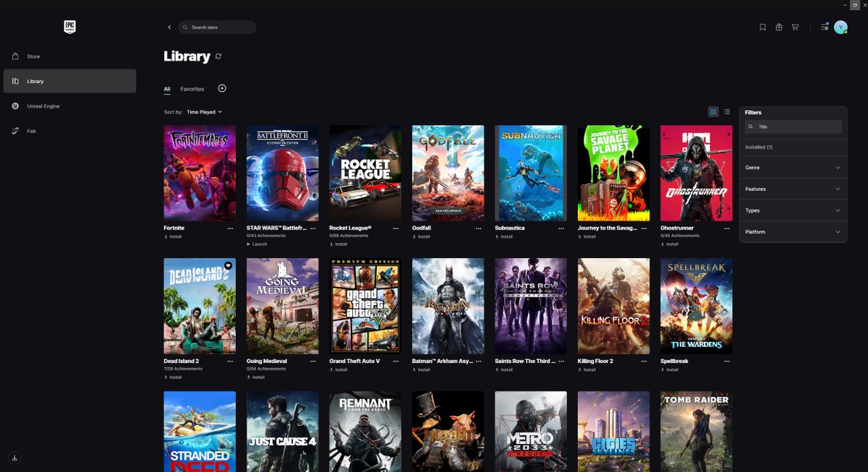Switch to grid view
868x472 pixels.
[x=713, y=112]
